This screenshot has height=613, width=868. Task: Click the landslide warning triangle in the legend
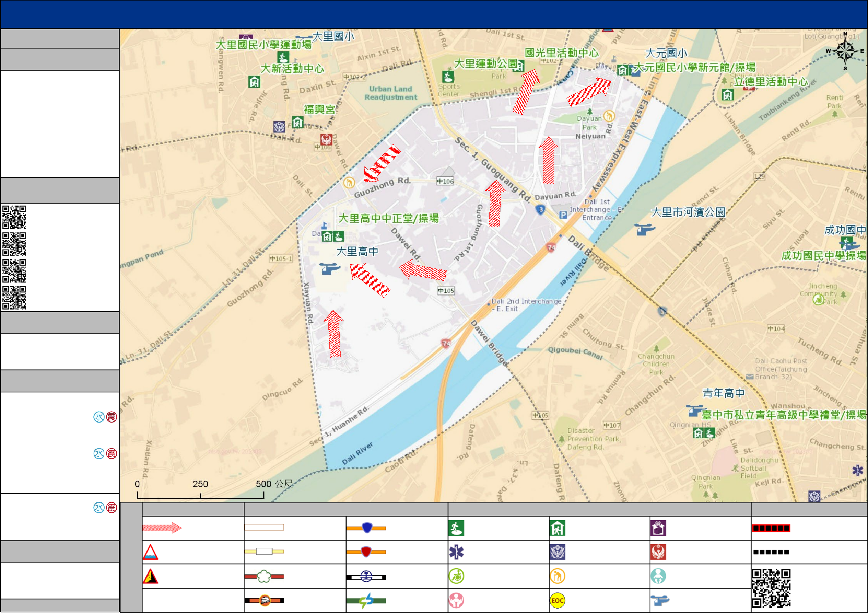(x=151, y=576)
